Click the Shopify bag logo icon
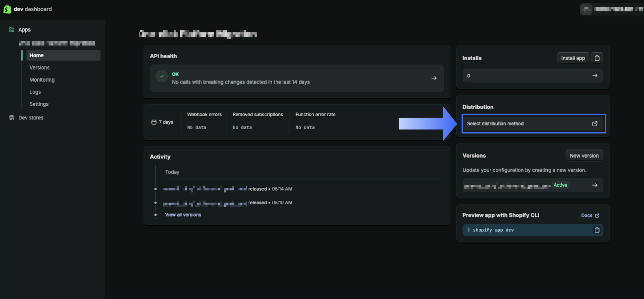 click(7, 9)
